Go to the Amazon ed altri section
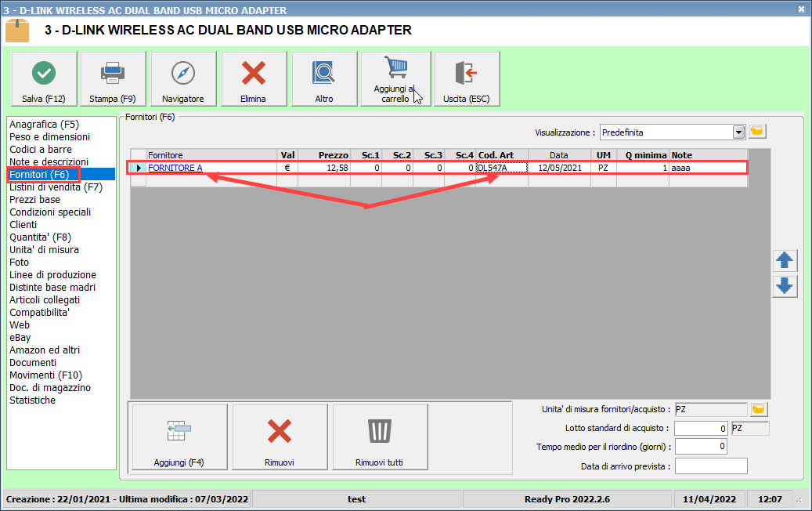812x511 pixels. (x=45, y=350)
